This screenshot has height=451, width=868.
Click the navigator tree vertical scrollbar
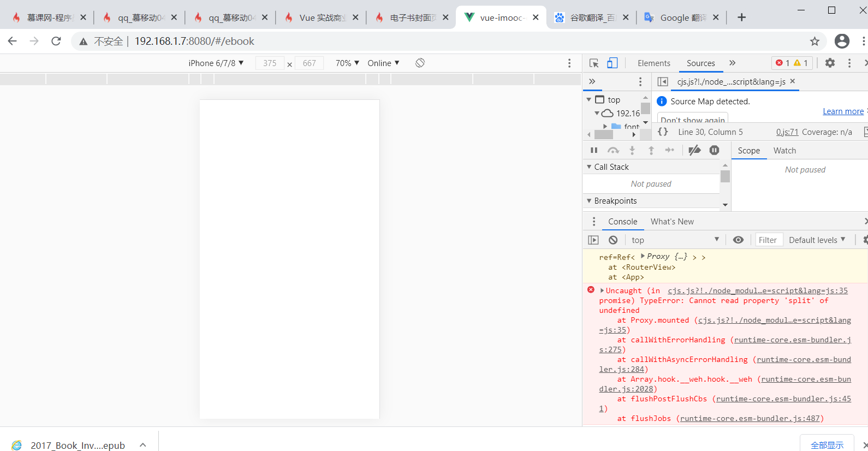pyautogui.click(x=645, y=110)
